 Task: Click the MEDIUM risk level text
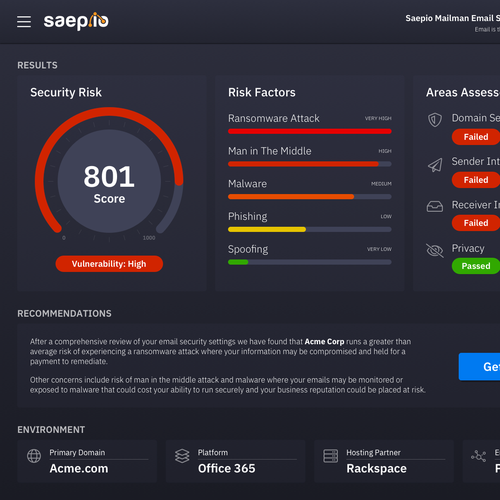tap(381, 184)
